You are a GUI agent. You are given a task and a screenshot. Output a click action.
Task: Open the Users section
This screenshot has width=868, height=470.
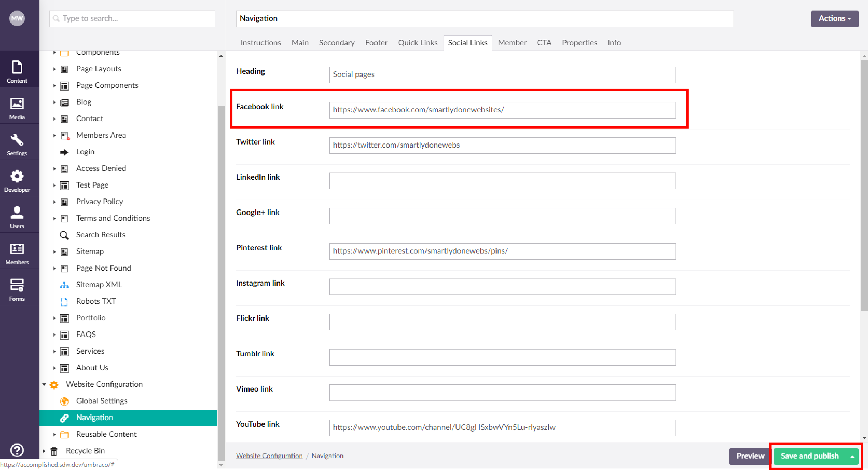pyautogui.click(x=17, y=217)
